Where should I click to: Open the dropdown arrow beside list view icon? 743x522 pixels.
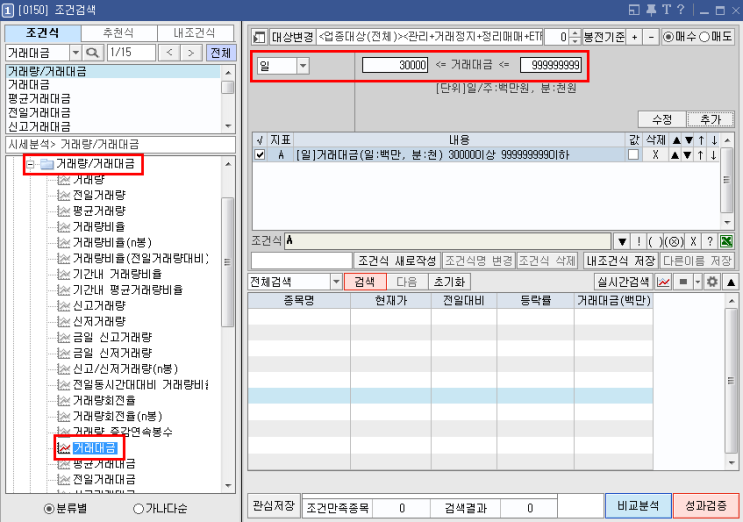click(x=697, y=282)
